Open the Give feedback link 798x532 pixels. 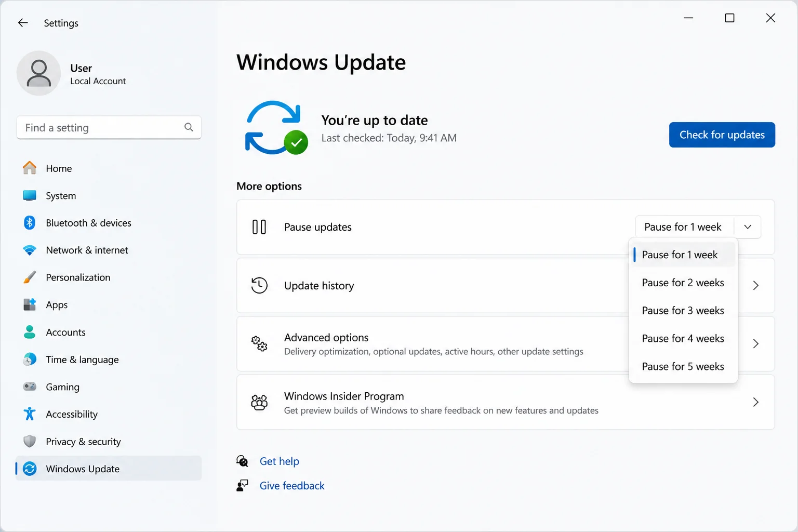pyautogui.click(x=292, y=485)
